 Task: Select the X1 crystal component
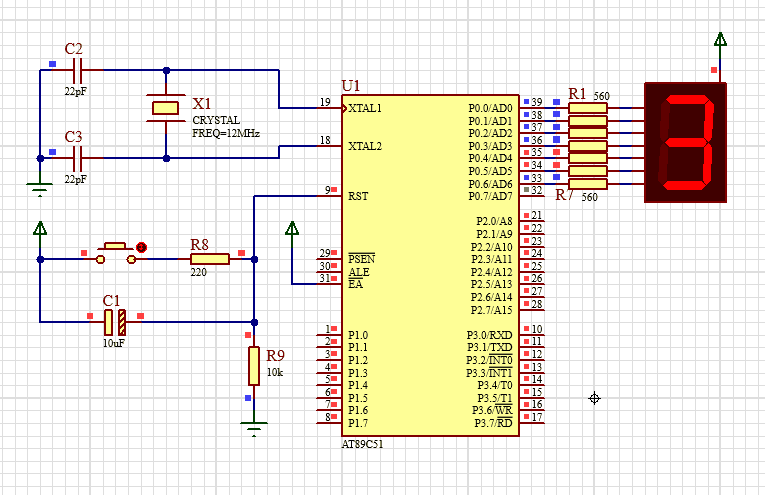166,108
